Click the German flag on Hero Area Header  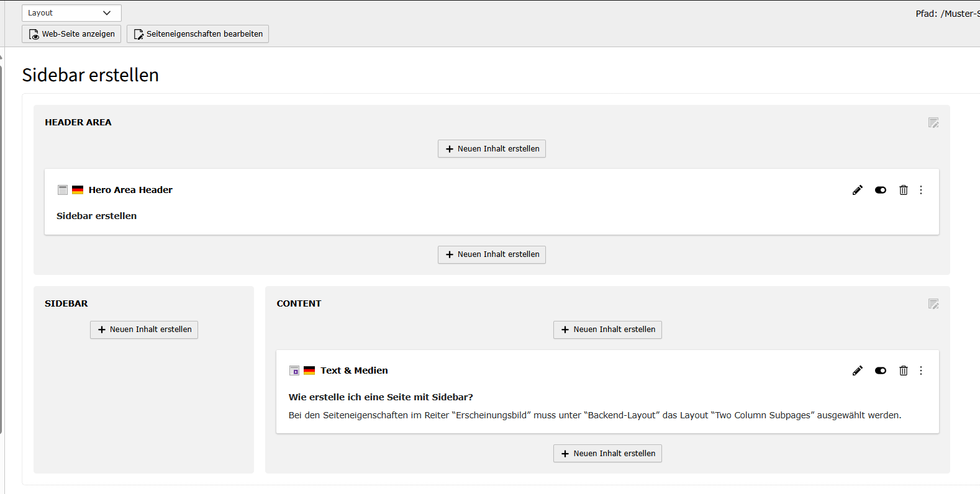click(78, 190)
